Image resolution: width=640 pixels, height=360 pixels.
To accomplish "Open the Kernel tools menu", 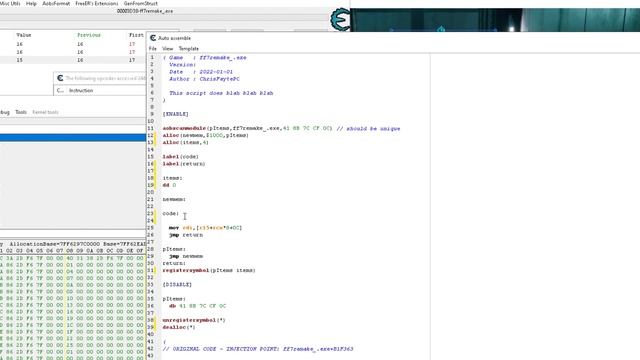I will click(x=45, y=112).
